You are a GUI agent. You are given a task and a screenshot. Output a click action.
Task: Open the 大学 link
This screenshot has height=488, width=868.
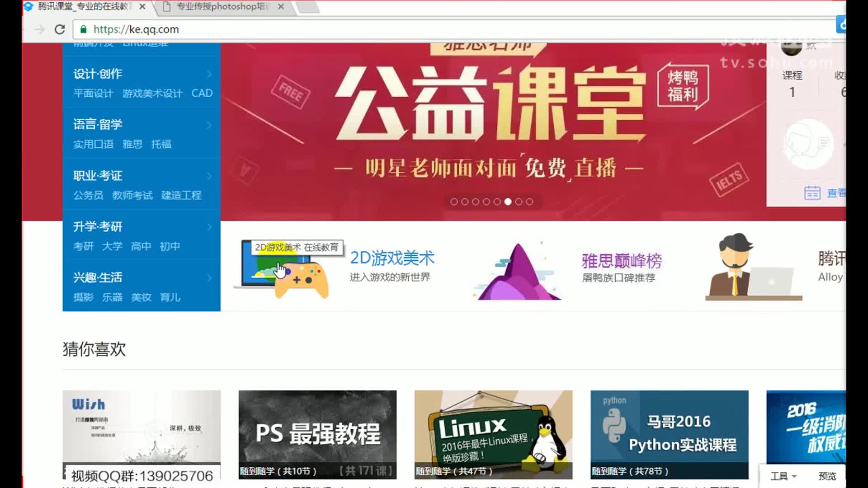112,247
